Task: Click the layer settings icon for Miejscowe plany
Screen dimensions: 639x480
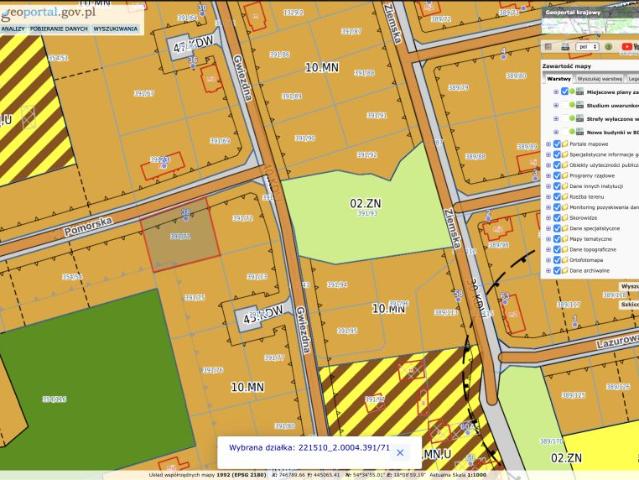Action: pyautogui.click(x=580, y=92)
